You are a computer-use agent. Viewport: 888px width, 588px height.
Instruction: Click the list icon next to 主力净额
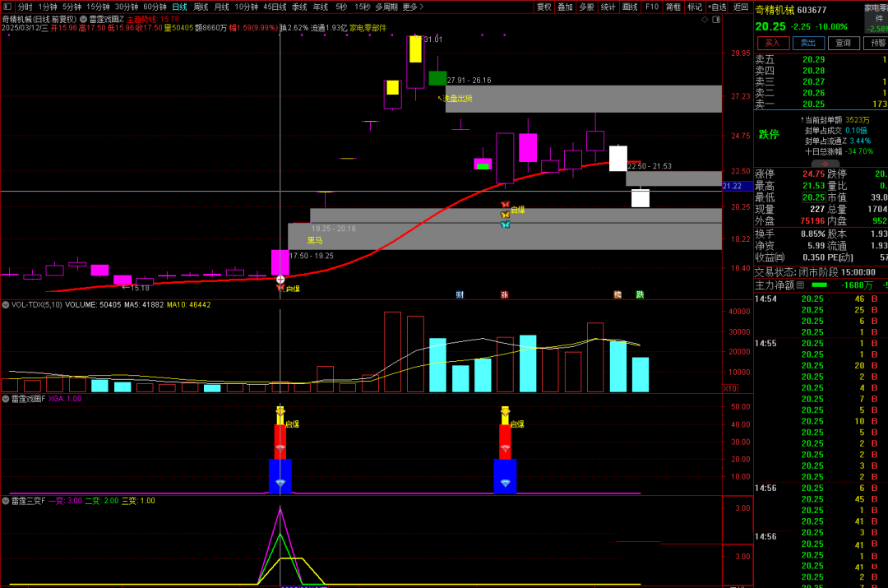pos(800,285)
